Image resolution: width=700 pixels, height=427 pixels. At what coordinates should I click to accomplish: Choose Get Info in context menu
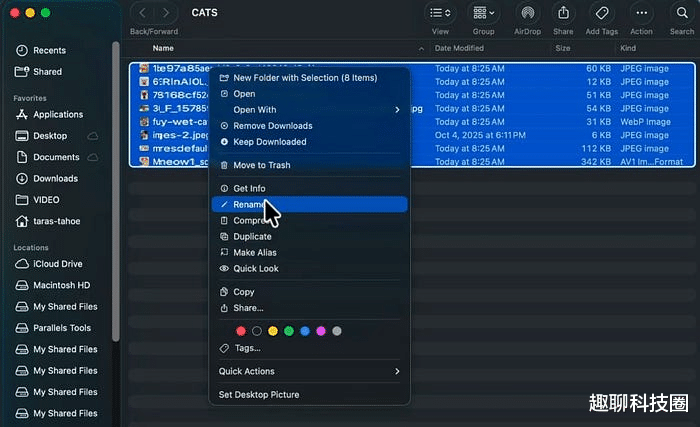pyautogui.click(x=249, y=188)
